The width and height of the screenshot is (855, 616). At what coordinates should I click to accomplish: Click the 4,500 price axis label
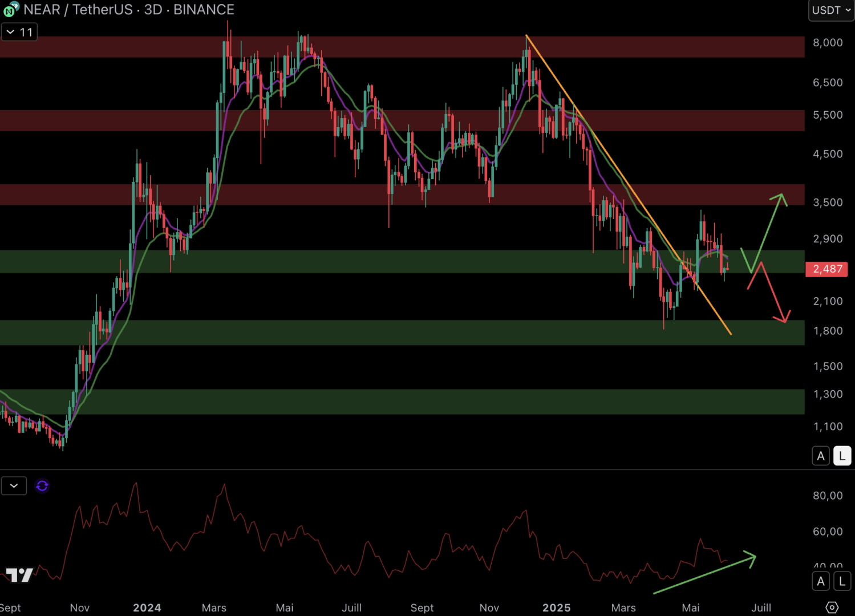point(828,154)
